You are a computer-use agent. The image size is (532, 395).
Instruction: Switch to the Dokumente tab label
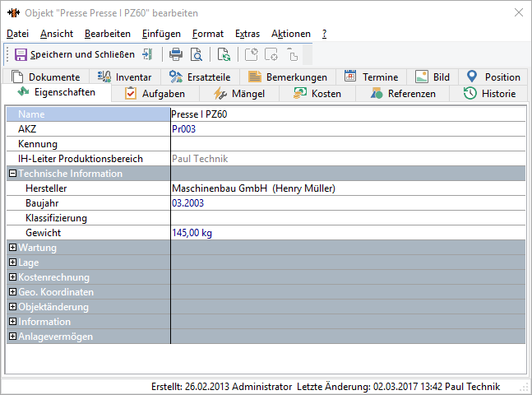(54, 77)
